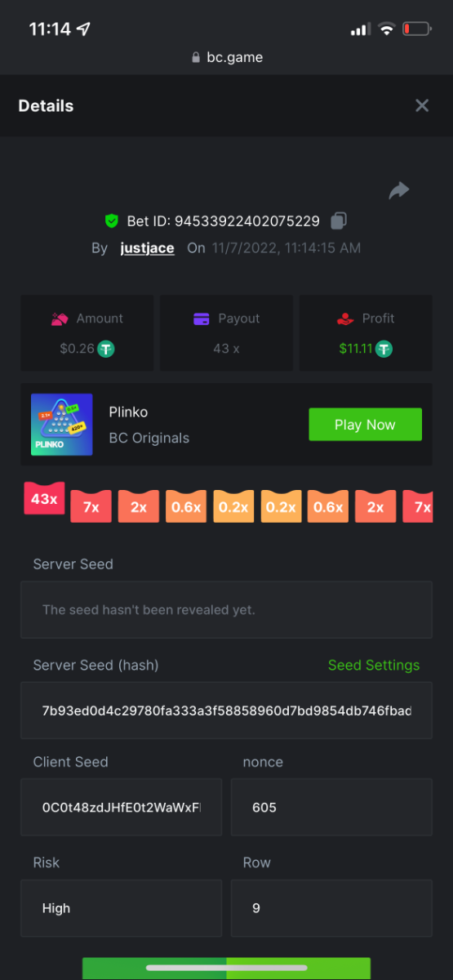Tap the share arrow icon
Viewport: 453px width, 980px height.
(x=399, y=191)
